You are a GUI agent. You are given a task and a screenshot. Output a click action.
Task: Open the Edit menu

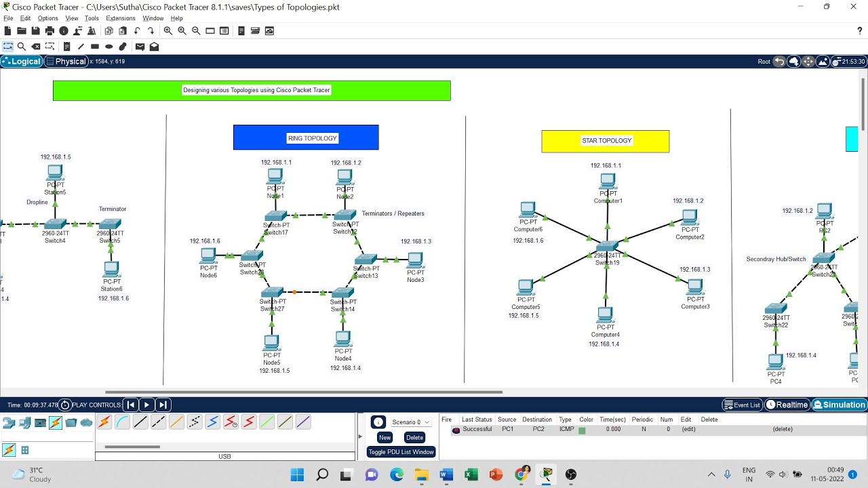pyautogui.click(x=26, y=18)
